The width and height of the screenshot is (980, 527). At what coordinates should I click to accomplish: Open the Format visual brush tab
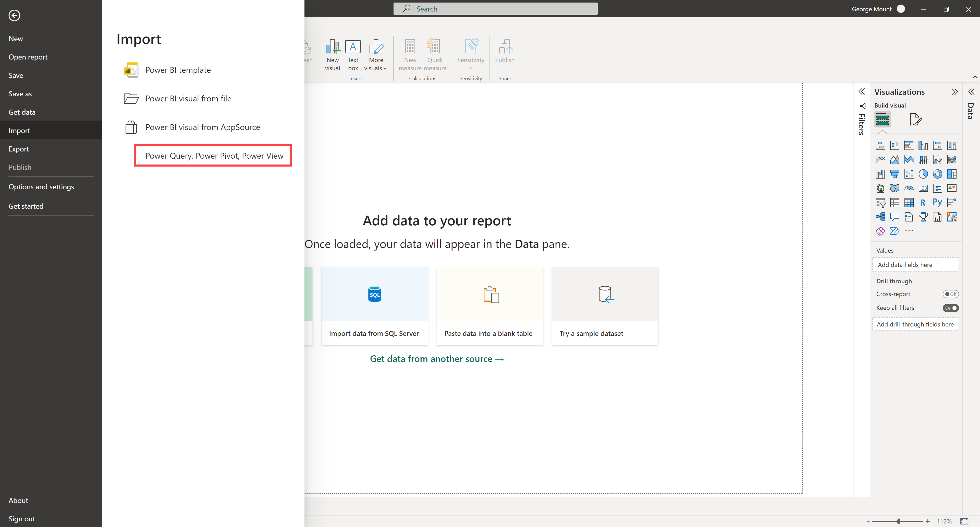pos(915,120)
